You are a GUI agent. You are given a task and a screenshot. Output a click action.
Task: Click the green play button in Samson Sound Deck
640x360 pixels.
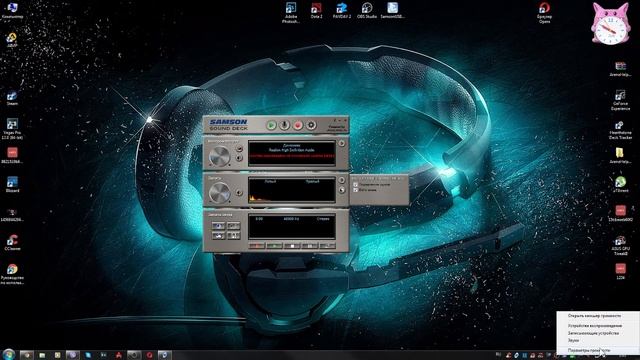click(271, 125)
